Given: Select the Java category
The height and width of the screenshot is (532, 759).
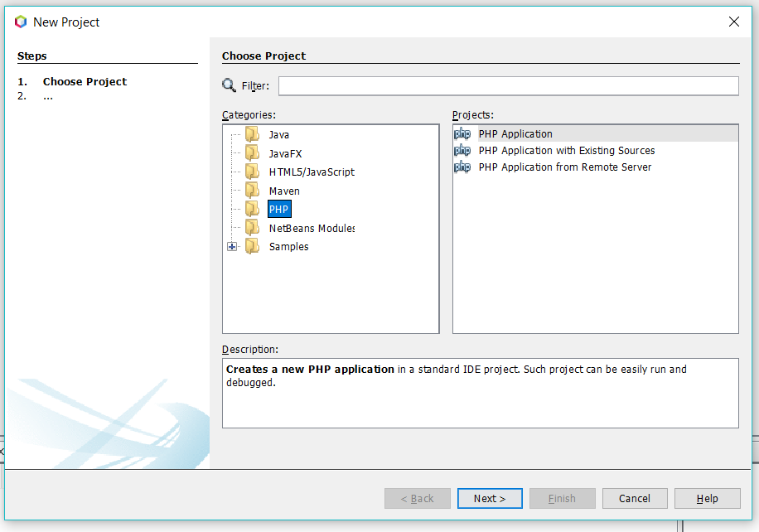Looking at the screenshot, I should (278, 134).
